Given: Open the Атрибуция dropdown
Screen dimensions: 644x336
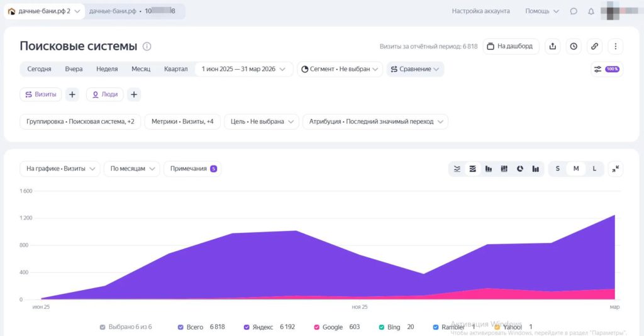Looking at the screenshot, I should pos(375,121).
